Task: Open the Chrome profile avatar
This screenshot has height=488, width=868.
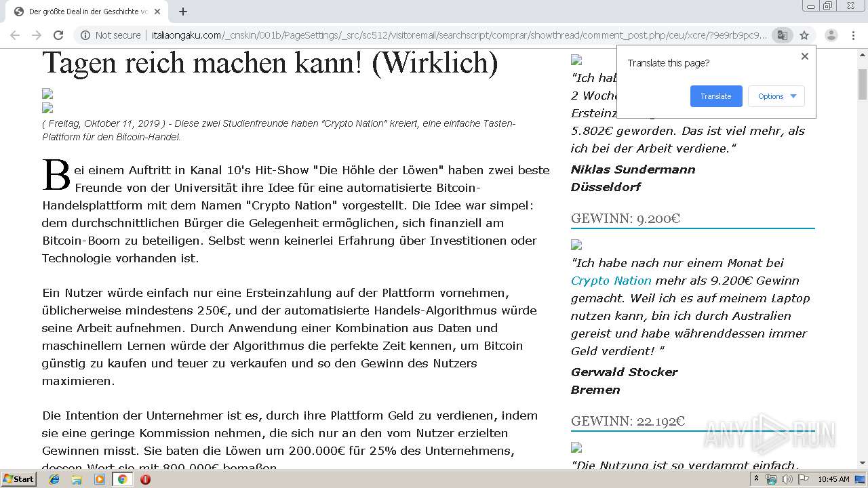Action: (831, 35)
